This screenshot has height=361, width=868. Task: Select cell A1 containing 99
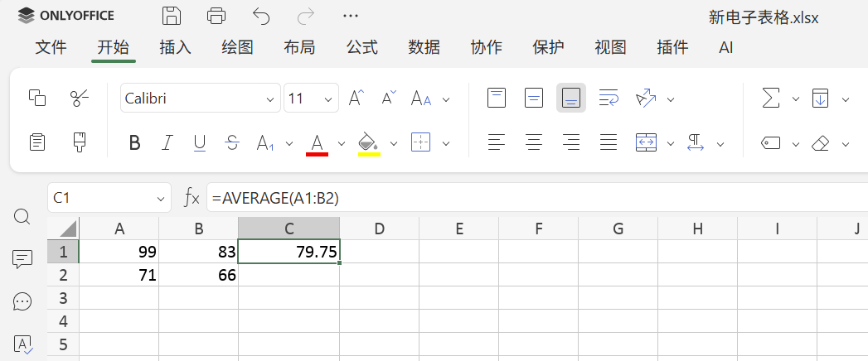point(119,252)
